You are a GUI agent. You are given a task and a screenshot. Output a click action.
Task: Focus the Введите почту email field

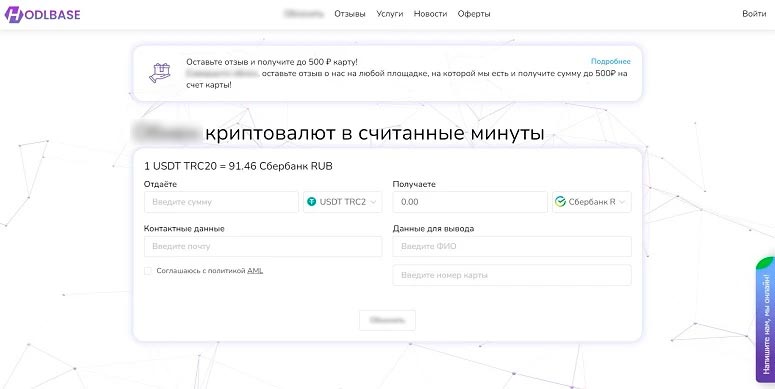tap(263, 246)
